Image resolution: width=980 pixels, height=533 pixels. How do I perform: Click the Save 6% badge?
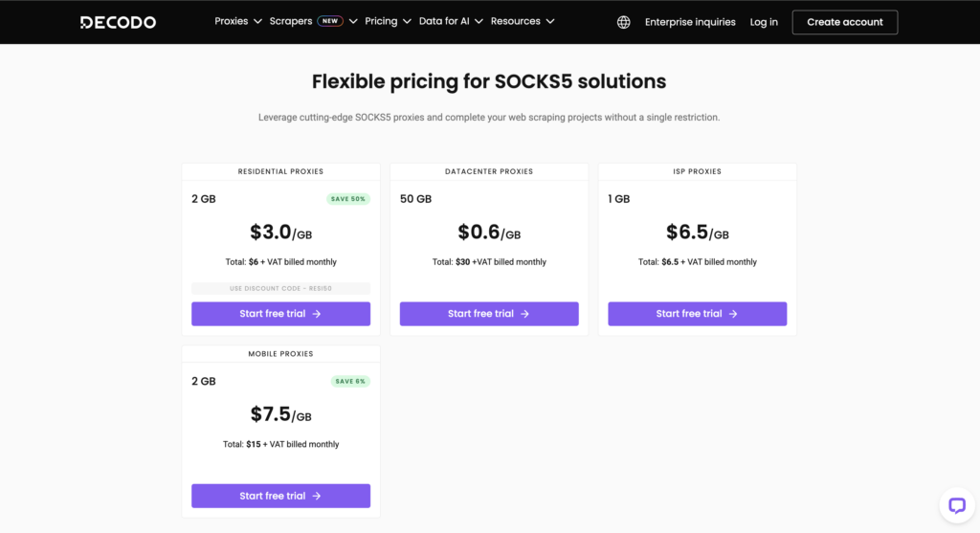(350, 381)
